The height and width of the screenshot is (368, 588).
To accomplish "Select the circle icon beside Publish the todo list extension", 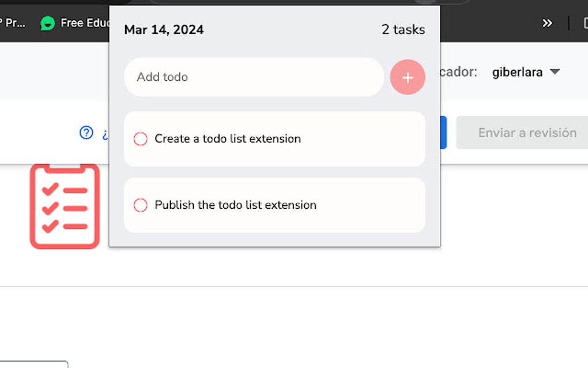I will pos(140,205).
